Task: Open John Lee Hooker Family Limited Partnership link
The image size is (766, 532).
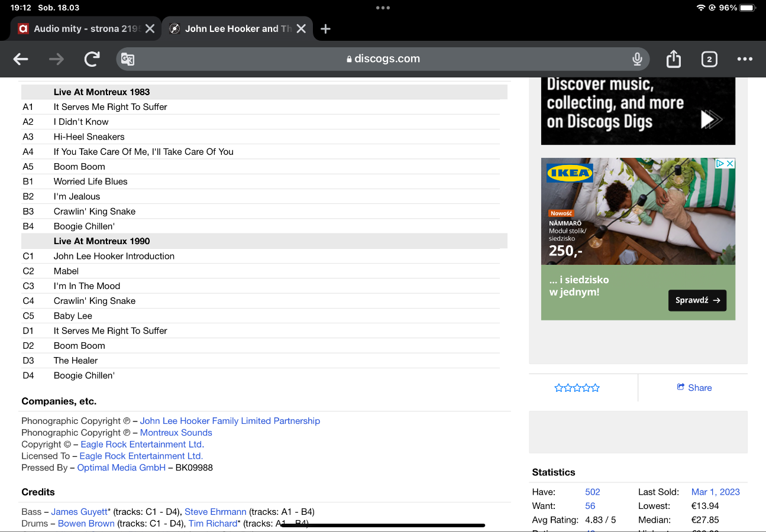Action: [x=230, y=421]
